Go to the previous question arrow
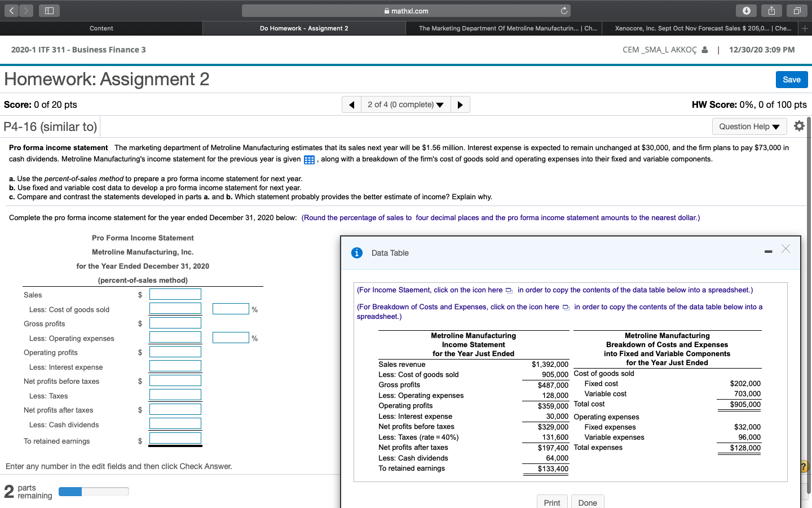The width and height of the screenshot is (812, 508). pyautogui.click(x=352, y=104)
